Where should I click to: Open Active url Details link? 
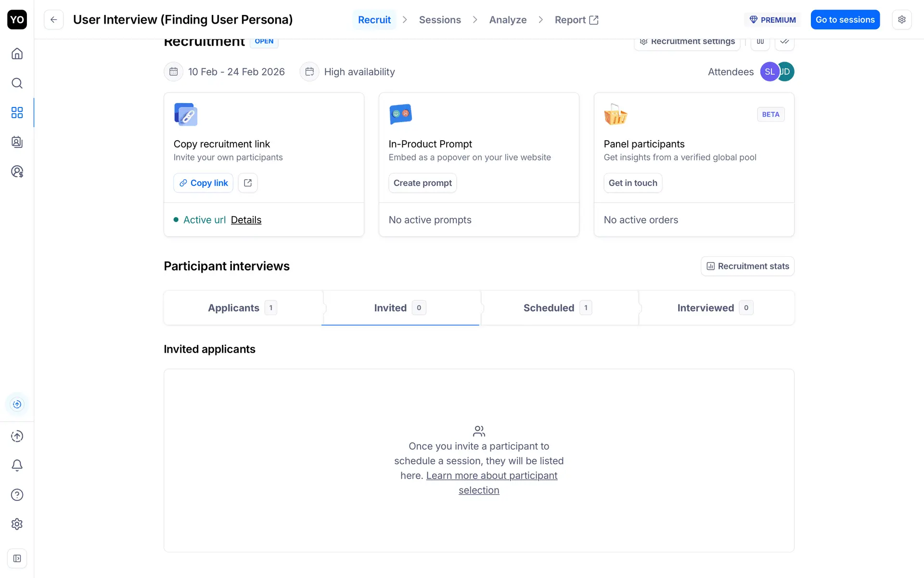pyautogui.click(x=246, y=220)
